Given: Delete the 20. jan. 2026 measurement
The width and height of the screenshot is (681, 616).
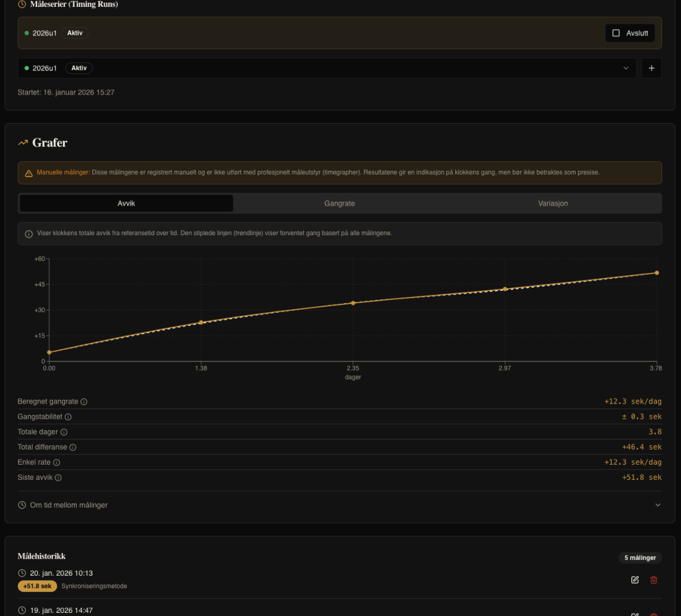Looking at the screenshot, I should click(654, 579).
